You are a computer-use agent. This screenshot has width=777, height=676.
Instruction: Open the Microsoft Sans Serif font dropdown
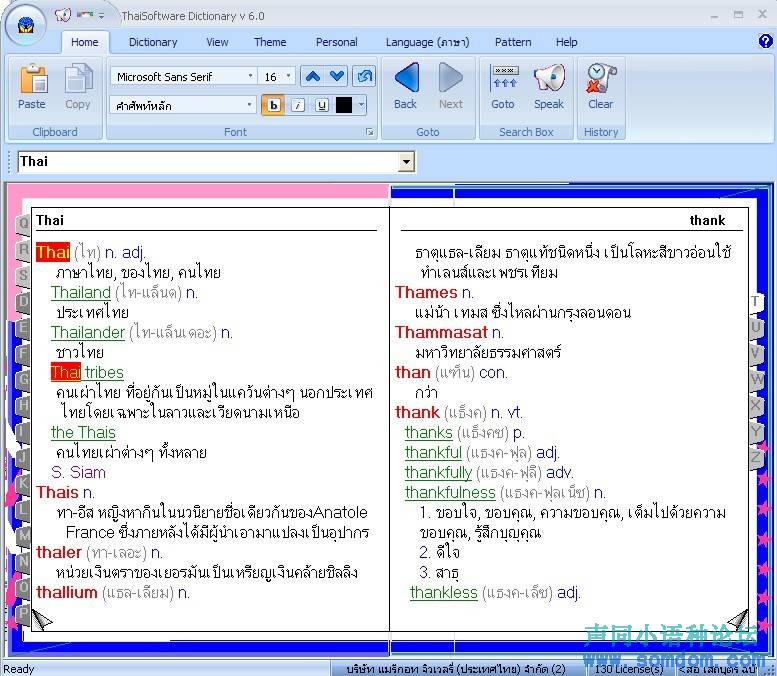(x=250, y=76)
